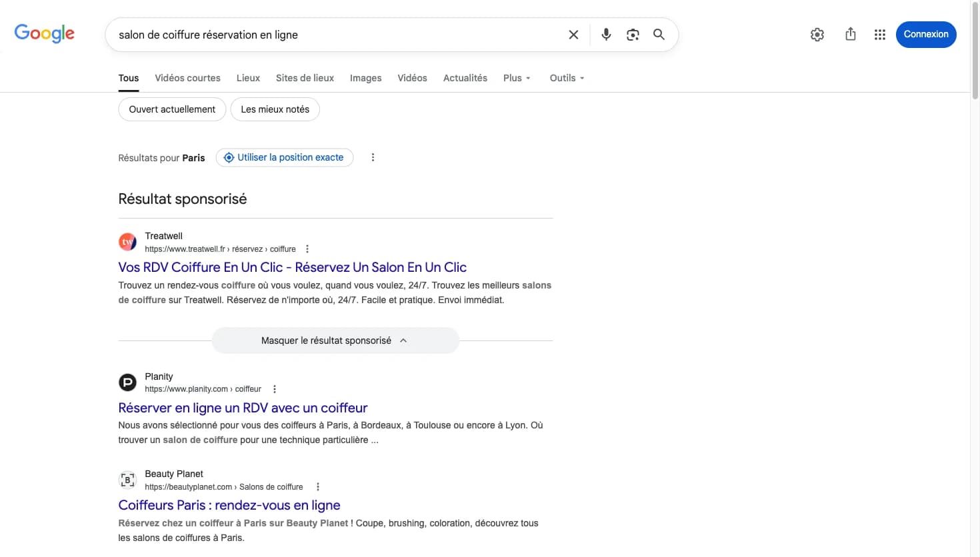The height and width of the screenshot is (557, 980).
Task: Open the Google apps grid icon
Action: 879,34
